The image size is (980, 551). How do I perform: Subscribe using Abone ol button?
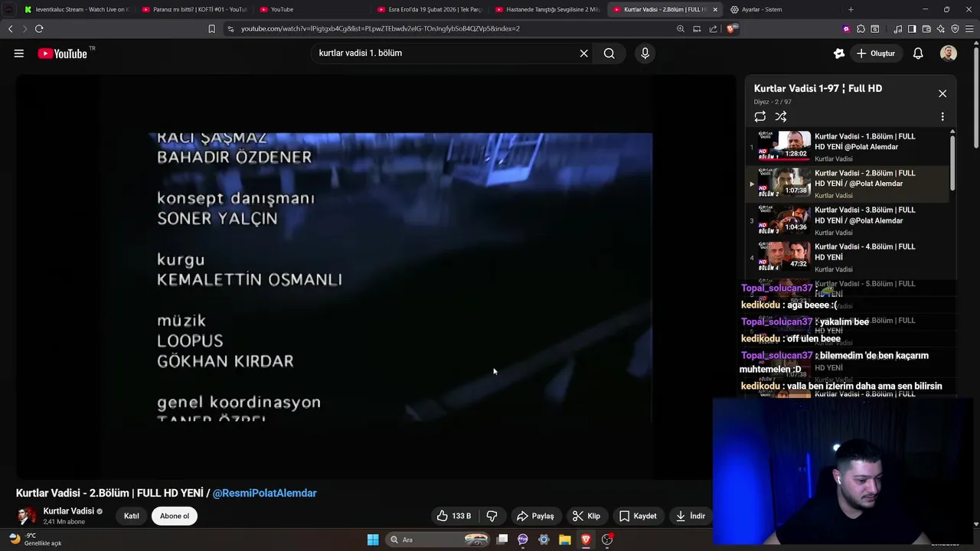175,516
